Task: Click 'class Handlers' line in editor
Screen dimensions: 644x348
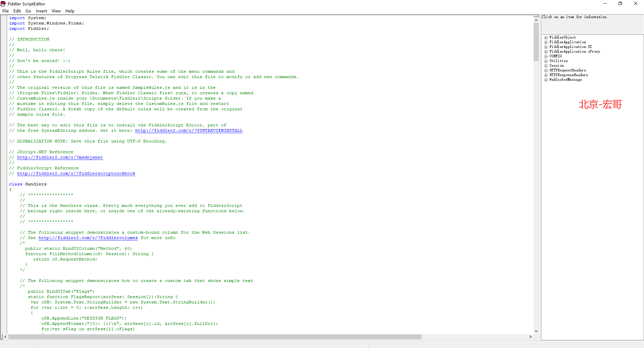Action: pos(28,184)
